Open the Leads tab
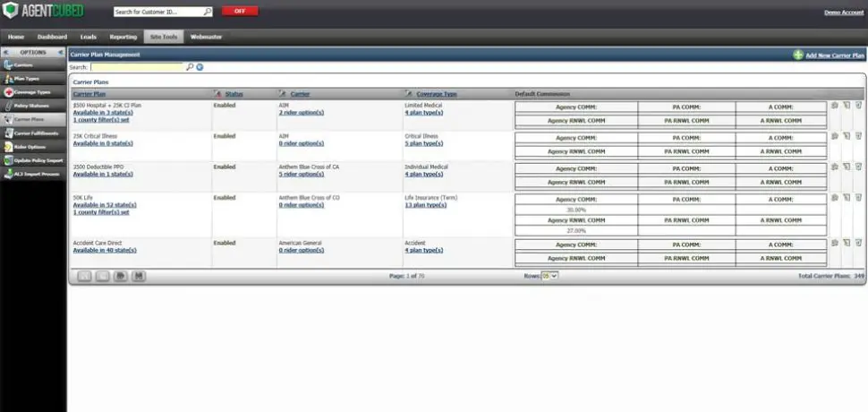The width and height of the screenshot is (868, 412). [88, 37]
